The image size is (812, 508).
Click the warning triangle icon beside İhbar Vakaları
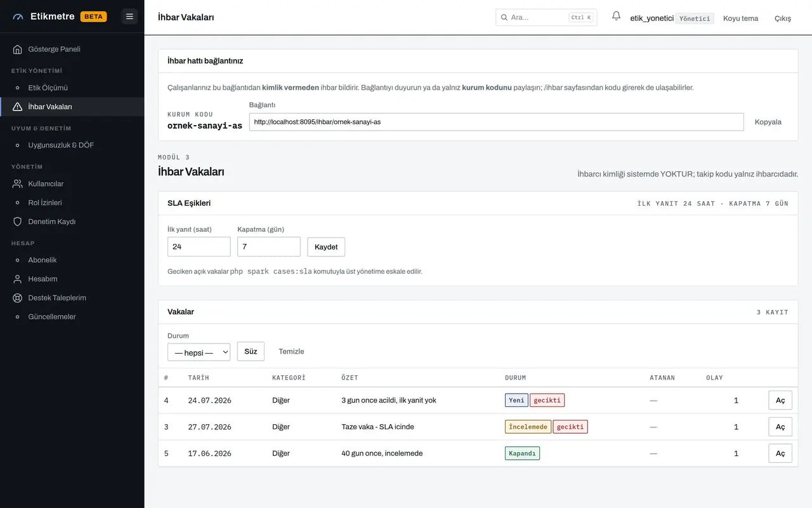18,107
